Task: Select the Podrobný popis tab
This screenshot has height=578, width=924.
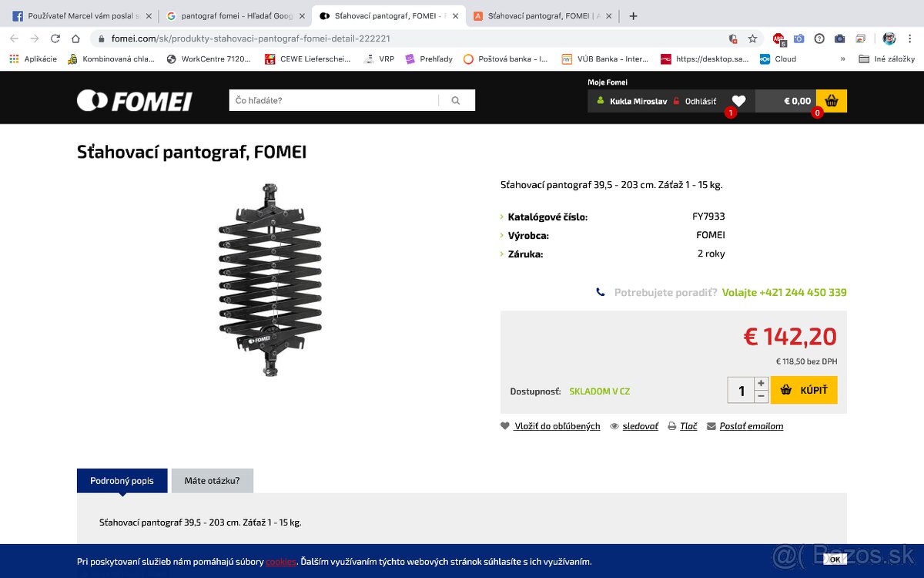Action: point(122,480)
